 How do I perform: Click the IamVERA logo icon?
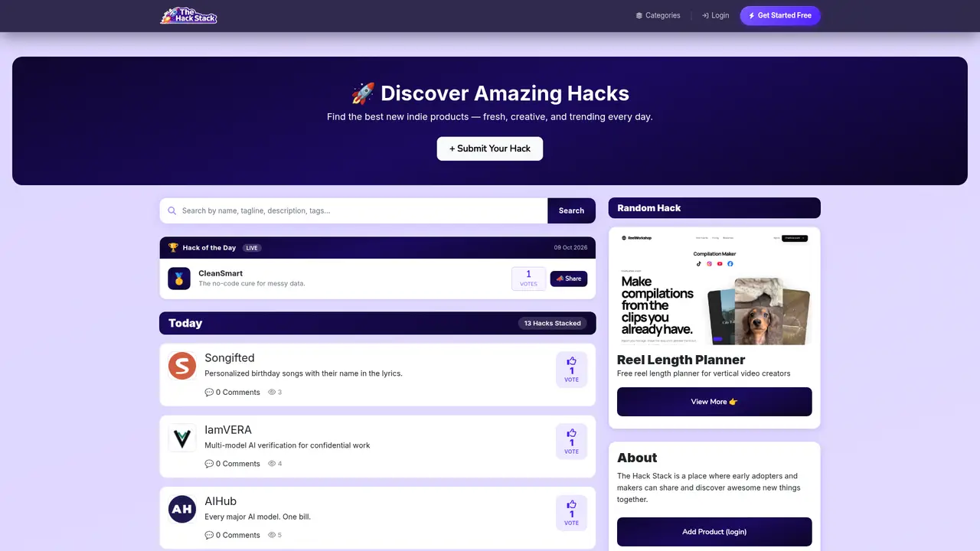coord(182,438)
